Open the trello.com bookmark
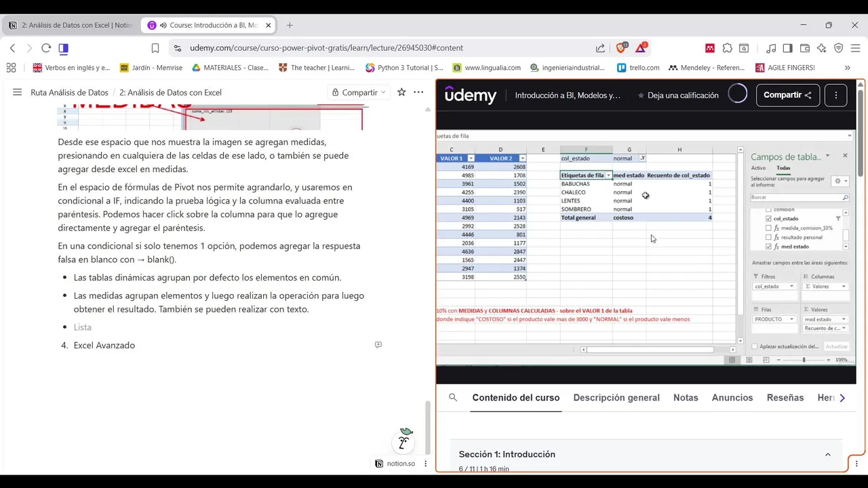The height and width of the screenshot is (488, 868). coord(638,68)
